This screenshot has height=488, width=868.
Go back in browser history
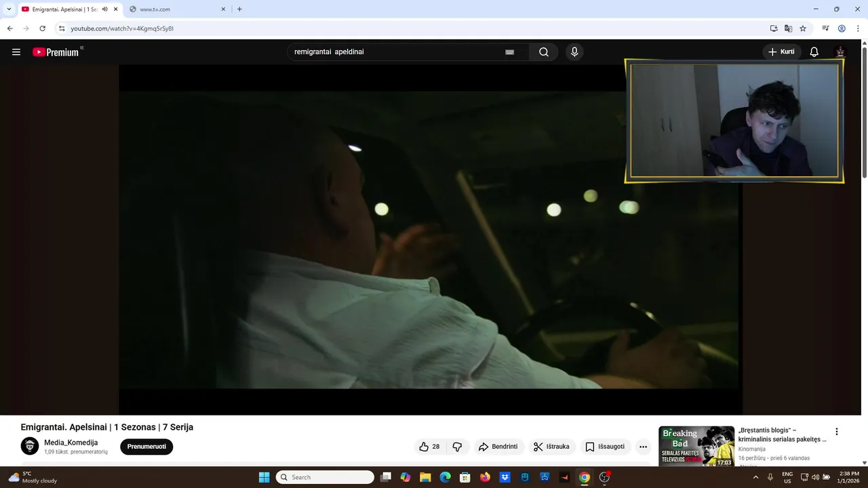[x=9, y=28]
